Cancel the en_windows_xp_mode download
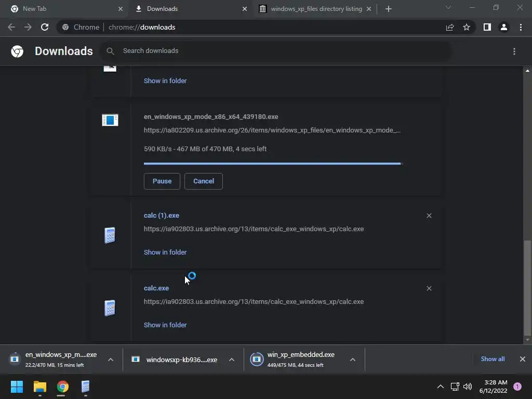The height and width of the screenshot is (399, 532). pyautogui.click(x=204, y=181)
